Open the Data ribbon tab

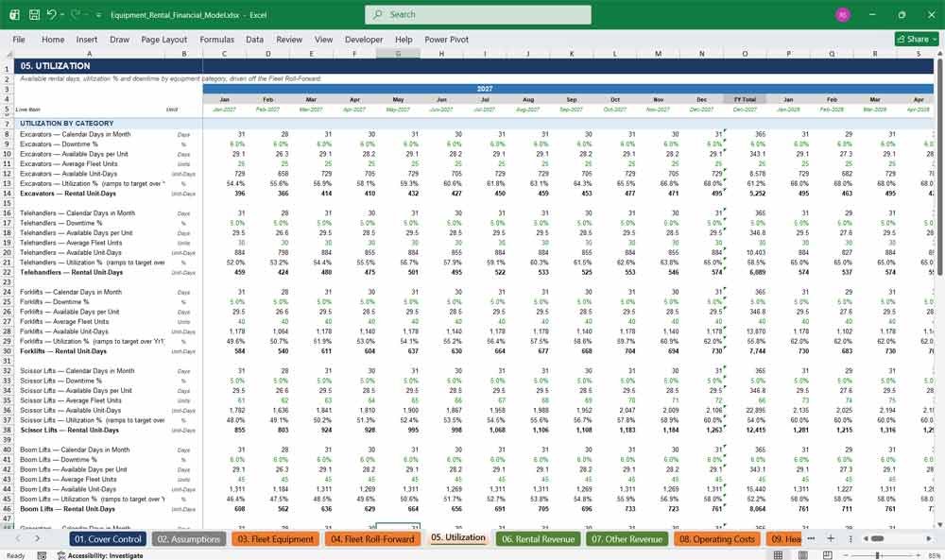254,39
